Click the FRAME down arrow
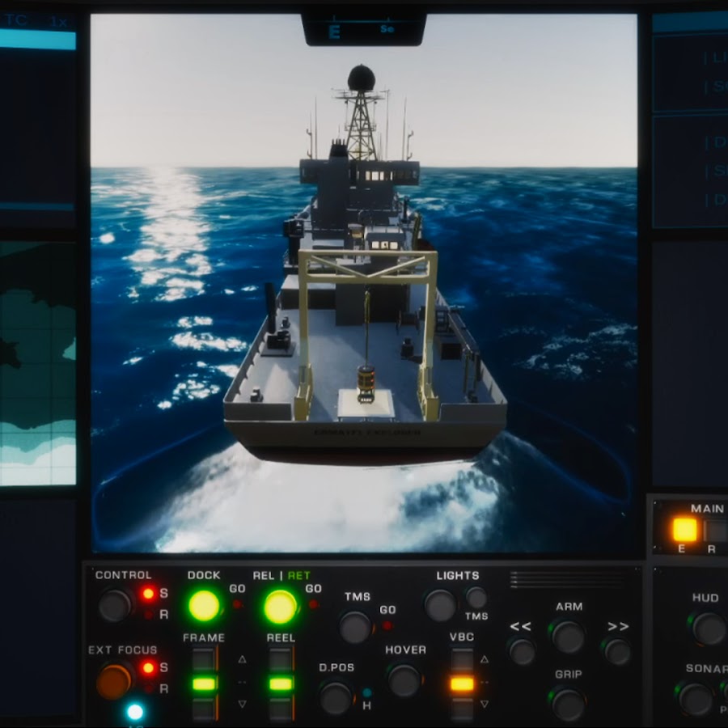This screenshot has height=728, width=728. coord(242,705)
